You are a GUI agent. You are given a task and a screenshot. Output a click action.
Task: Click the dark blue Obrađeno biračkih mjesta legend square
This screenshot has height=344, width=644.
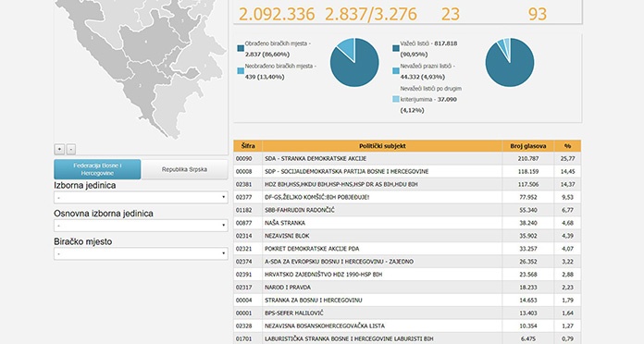point(241,49)
